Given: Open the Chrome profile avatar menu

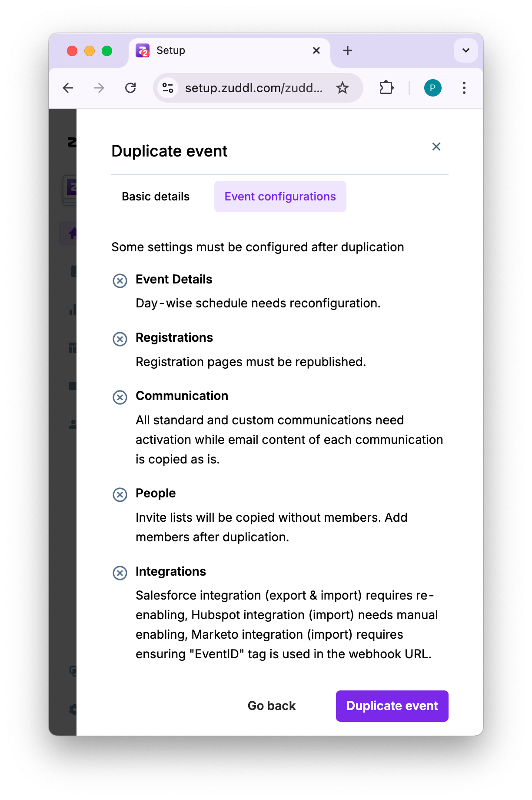Looking at the screenshot, I should (432, 88).
